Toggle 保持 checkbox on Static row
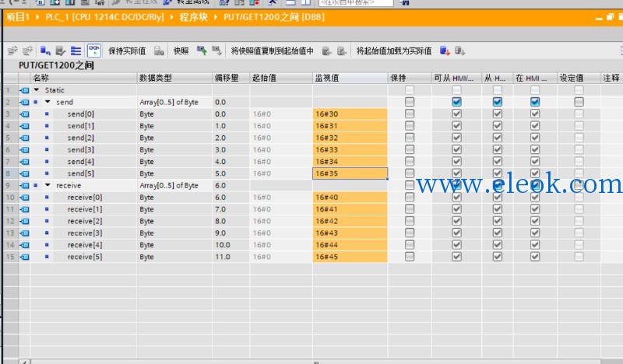Screen dimensions: 623x364 tap(410, 90)
